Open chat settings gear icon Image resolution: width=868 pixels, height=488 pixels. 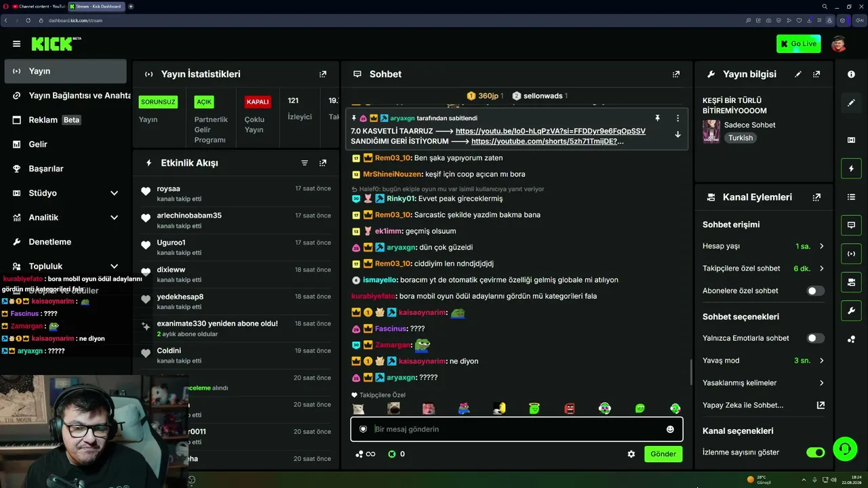631,454
